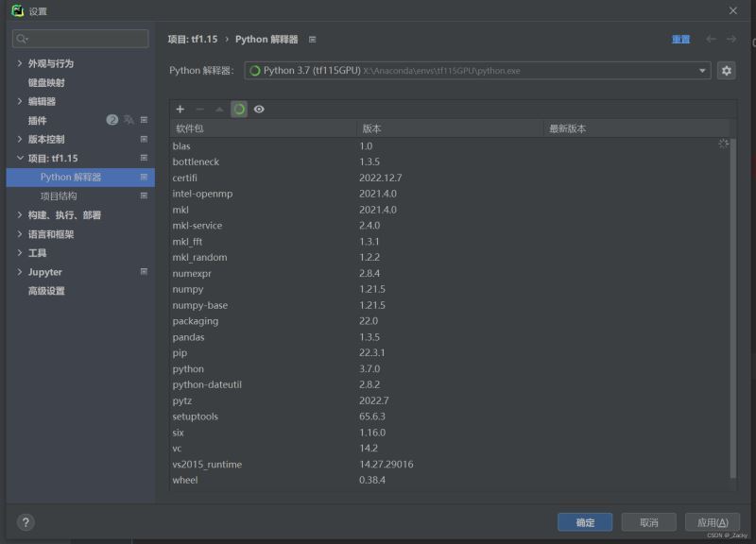The image size is (756, 544).
Task: Select the numexpr package row
Action: tap(450, 273)
